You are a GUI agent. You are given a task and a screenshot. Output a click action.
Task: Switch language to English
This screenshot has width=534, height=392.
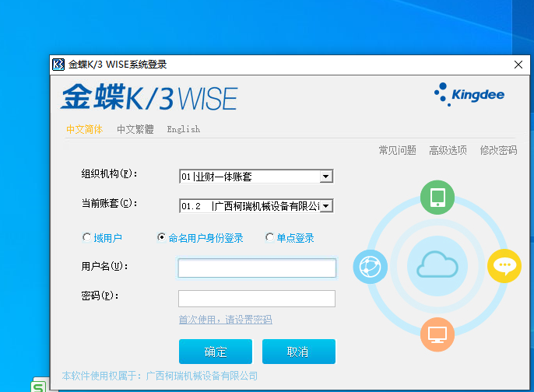point(184,129)
